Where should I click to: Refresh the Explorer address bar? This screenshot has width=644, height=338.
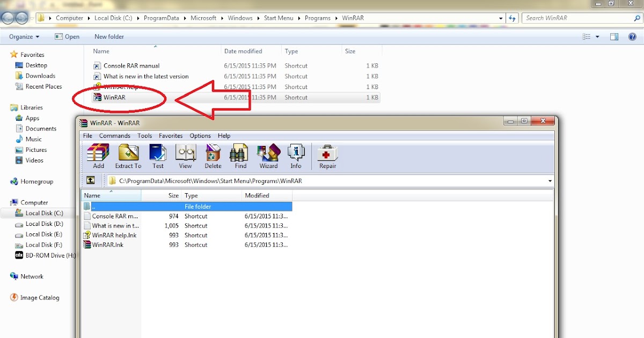pyautogui.click(x=512, y=18)
